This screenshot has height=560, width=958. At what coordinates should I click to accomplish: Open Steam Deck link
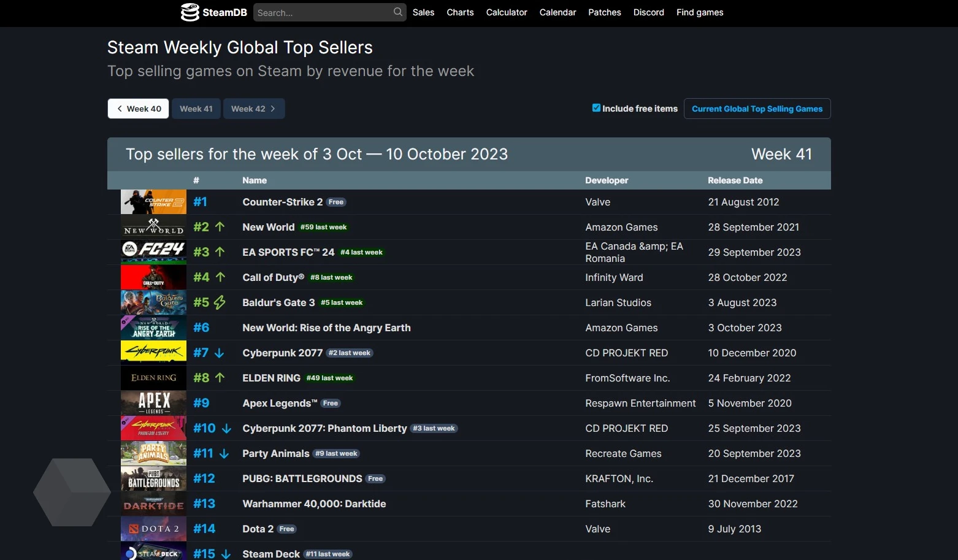pyautogui.click(x=271, y=554)
